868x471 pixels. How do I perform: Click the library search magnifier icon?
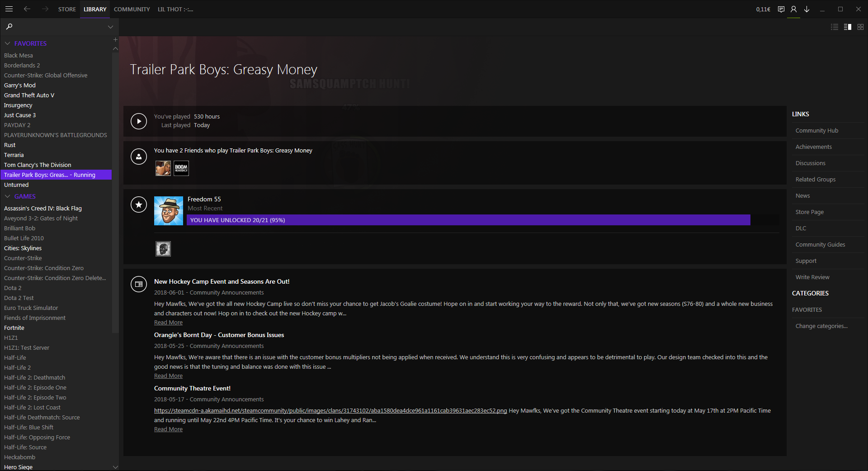[9, 27]
